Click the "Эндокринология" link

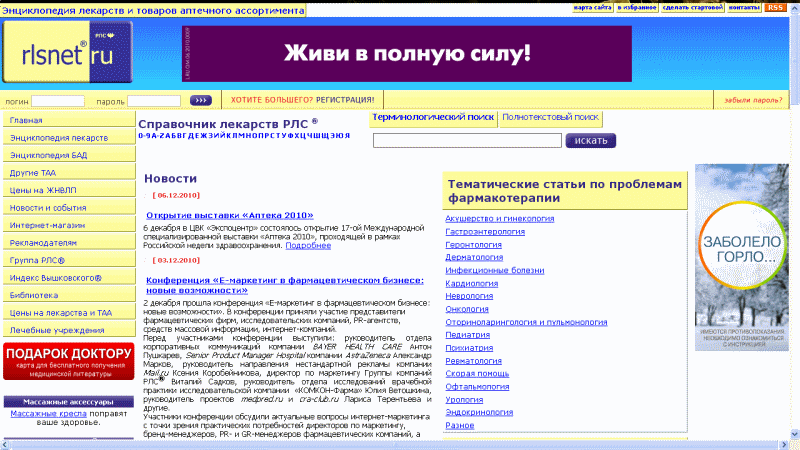479,412
